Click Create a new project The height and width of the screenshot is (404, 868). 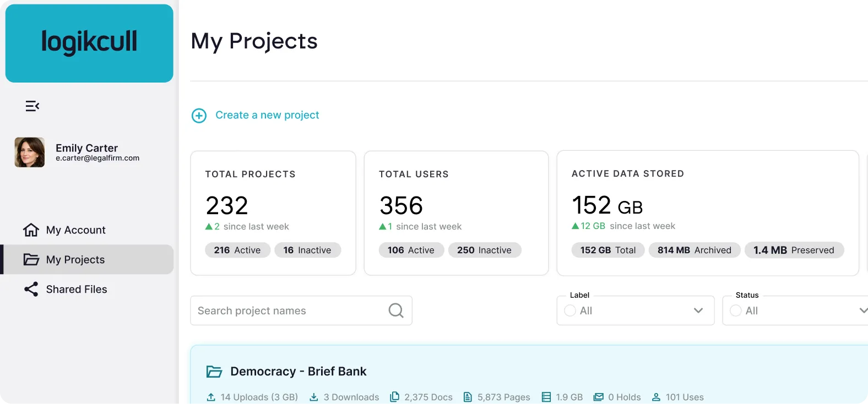tap(267, 115)
